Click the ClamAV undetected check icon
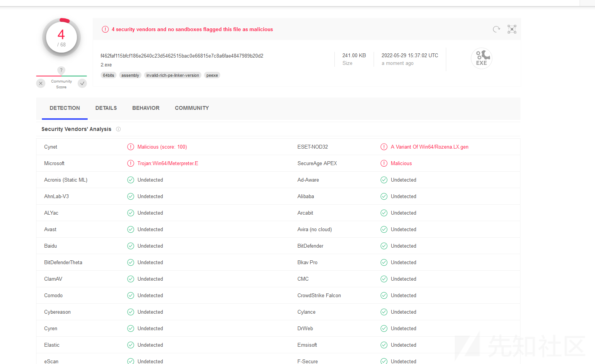This screenshot has height=364, width=595. click(x=131, y=279)
